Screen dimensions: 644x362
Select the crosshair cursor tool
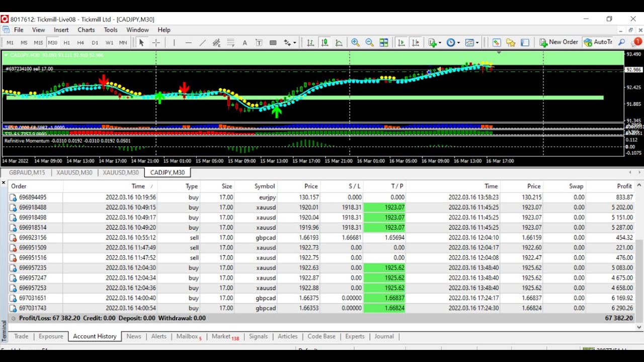pos(156,43)
